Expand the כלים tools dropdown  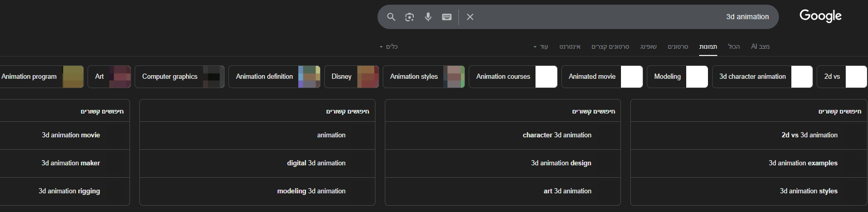pyautogui.click(x=389, y=47)
